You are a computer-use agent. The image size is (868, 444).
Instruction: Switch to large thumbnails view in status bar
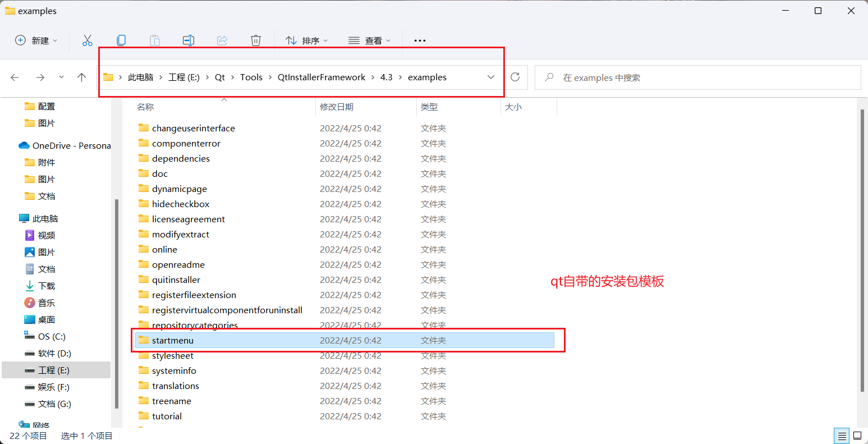857,436
